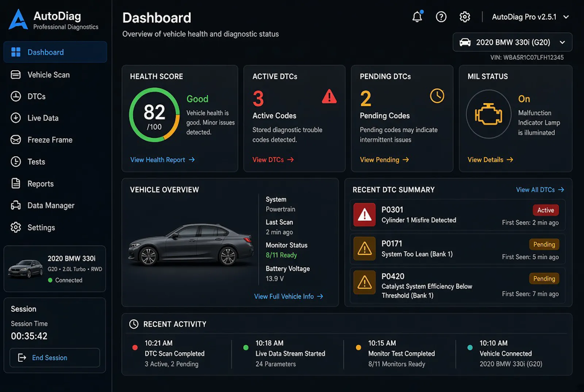Click the DTCs sidebar clock icon
The height and width of the screenshot is (392, 584).
click(16, 96)
